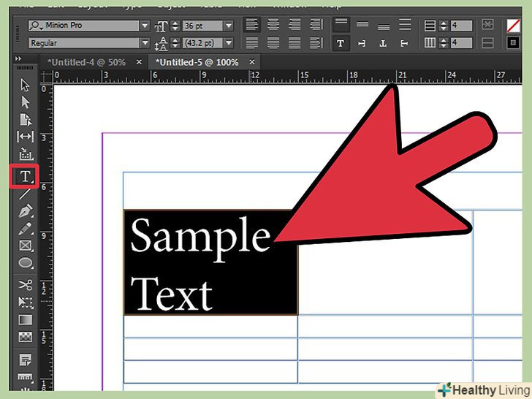Click the number of rows field

click(461, 26)
